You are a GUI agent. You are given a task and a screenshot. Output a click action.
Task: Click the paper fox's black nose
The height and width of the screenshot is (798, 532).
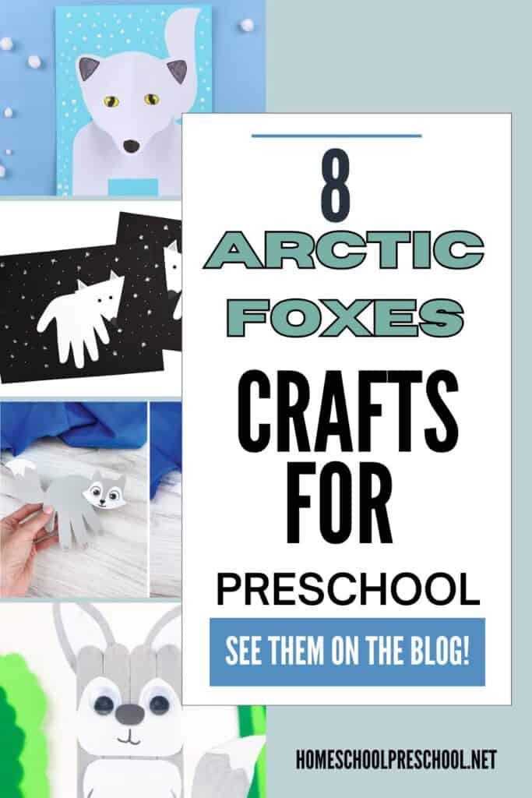(x=132, y=147)
